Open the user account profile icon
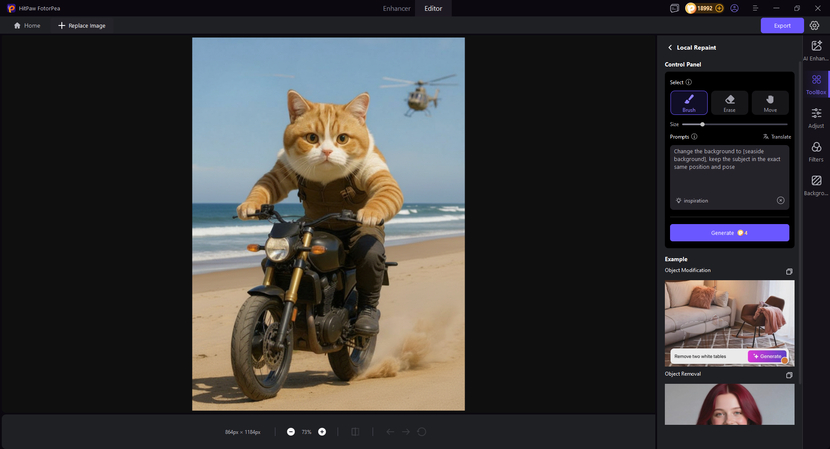The height and width of the screenshot is (449, 830). pyautogui.click(x=734, y=8)
